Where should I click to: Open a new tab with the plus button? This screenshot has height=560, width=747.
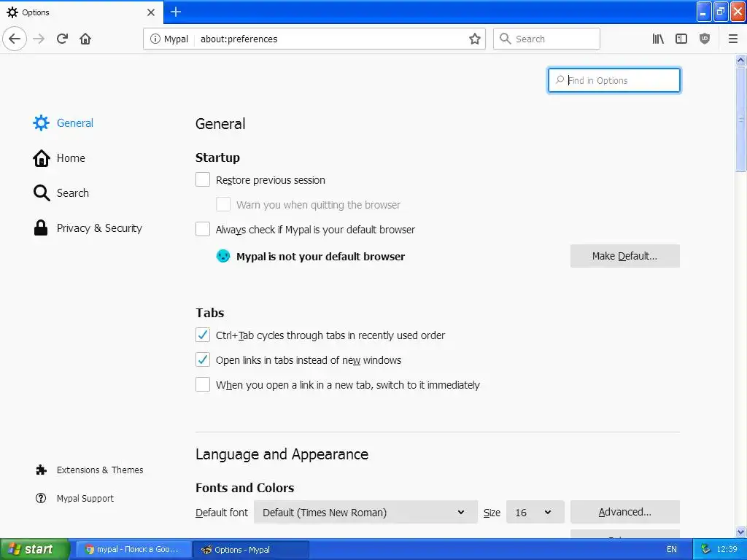(176, 12)
